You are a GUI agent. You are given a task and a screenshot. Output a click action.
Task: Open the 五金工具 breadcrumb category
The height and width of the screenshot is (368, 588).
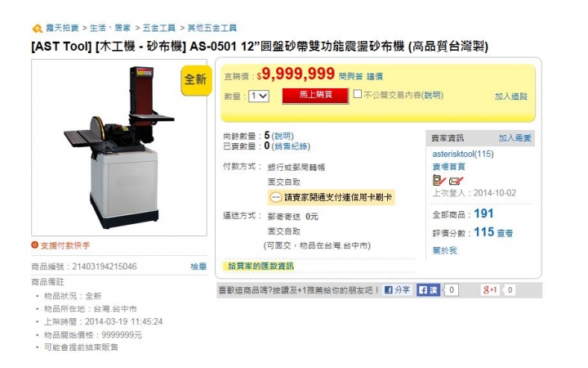coord(159,28)
